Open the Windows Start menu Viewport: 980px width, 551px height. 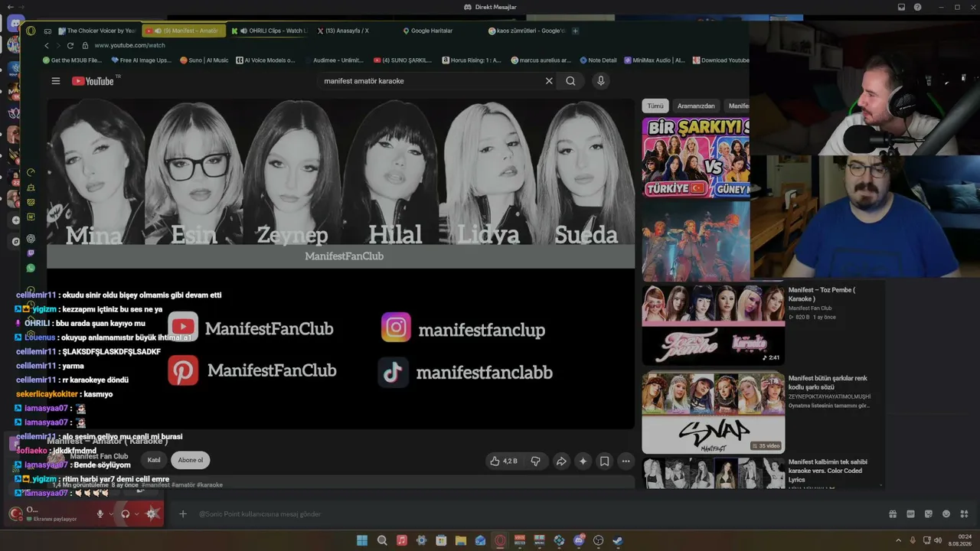tap(362, 540)
